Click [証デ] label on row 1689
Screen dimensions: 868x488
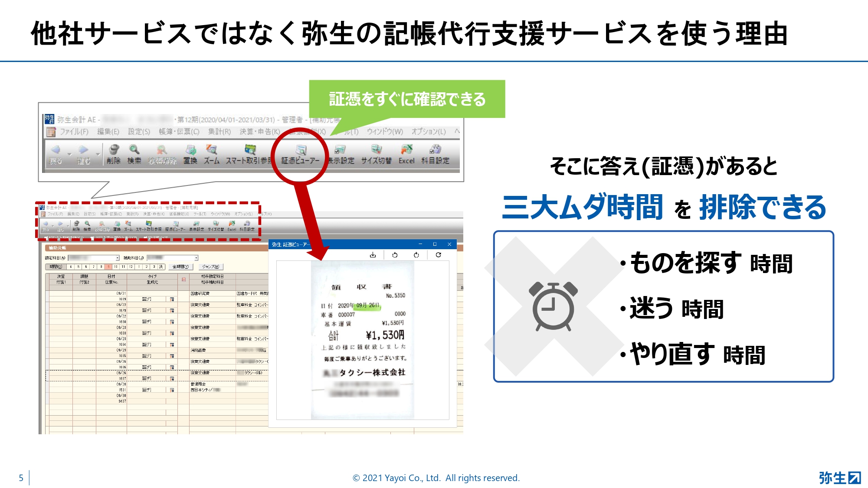click(x=147, y=299)
